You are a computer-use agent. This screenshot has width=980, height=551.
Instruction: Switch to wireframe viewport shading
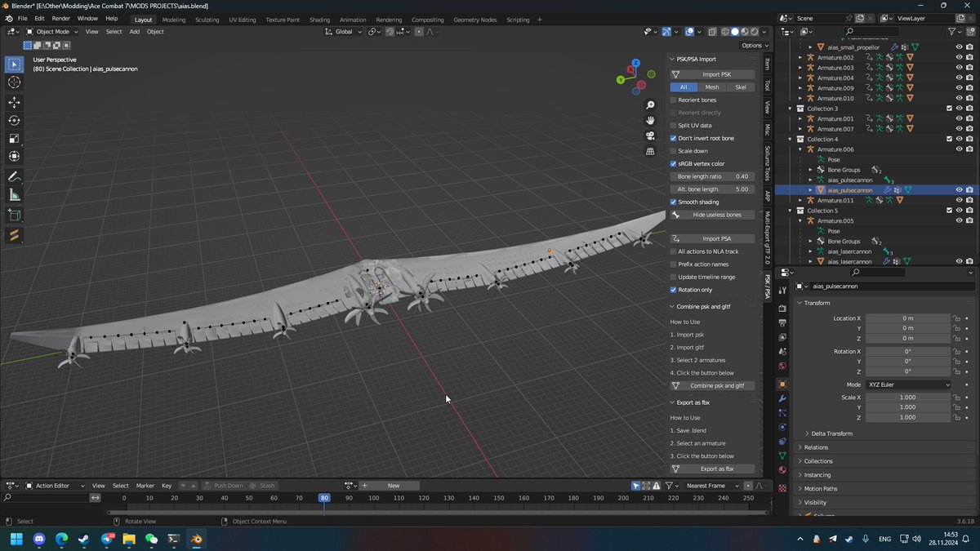[724, 32]
